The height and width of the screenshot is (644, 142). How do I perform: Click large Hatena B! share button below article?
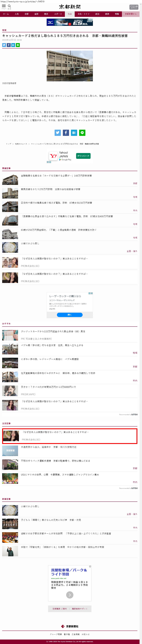pyautogui.click(x=74, y=133)
